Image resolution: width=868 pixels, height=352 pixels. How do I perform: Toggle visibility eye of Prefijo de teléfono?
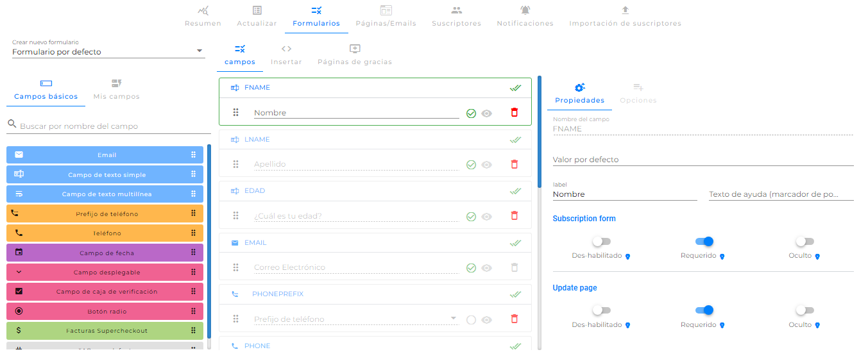tap(487, 320)
